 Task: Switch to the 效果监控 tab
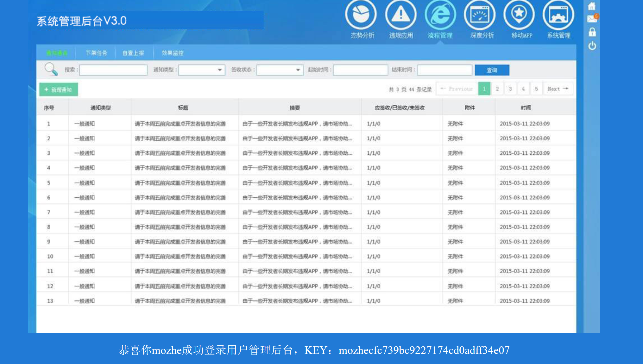pos(173,53)
